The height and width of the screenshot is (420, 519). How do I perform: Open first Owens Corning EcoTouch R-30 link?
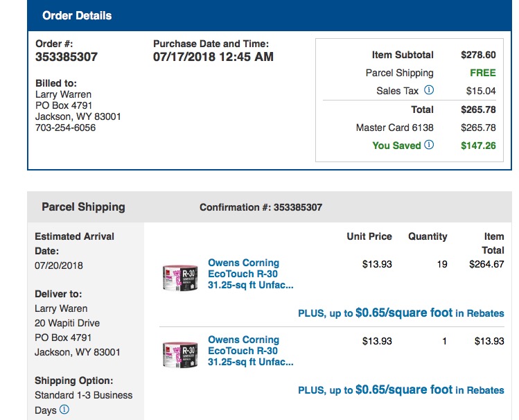pyautogui.click(x=251, y=274)
